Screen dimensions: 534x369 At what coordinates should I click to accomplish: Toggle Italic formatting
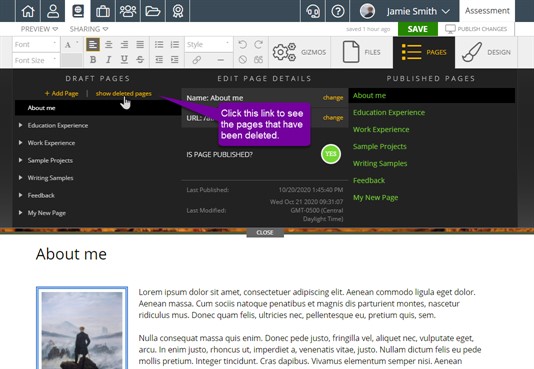click(x=108, y=60)
